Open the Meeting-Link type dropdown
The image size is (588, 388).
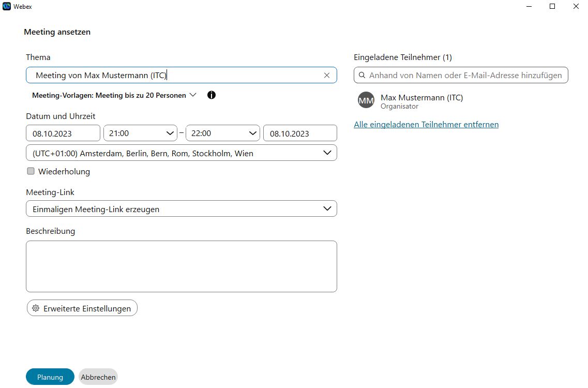[x=181, y=209]
